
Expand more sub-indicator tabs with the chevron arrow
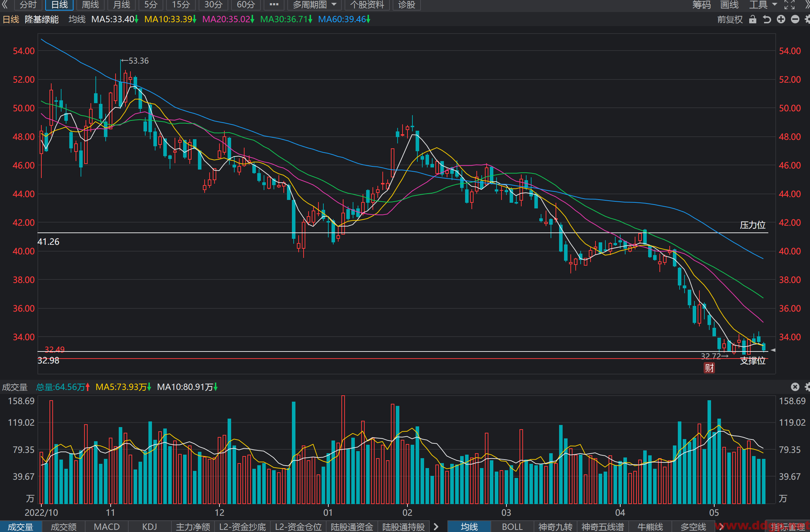point(436,527)
